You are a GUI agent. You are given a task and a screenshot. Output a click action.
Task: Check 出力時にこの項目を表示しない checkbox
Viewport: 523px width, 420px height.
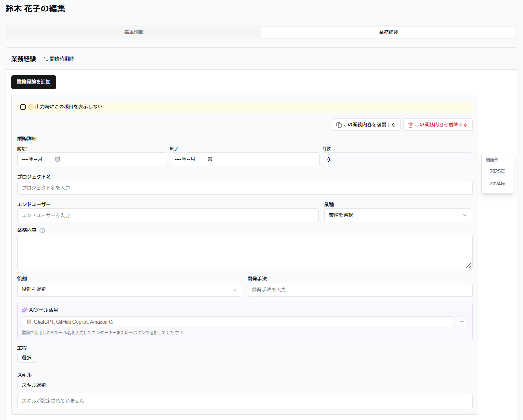[23, 107]
